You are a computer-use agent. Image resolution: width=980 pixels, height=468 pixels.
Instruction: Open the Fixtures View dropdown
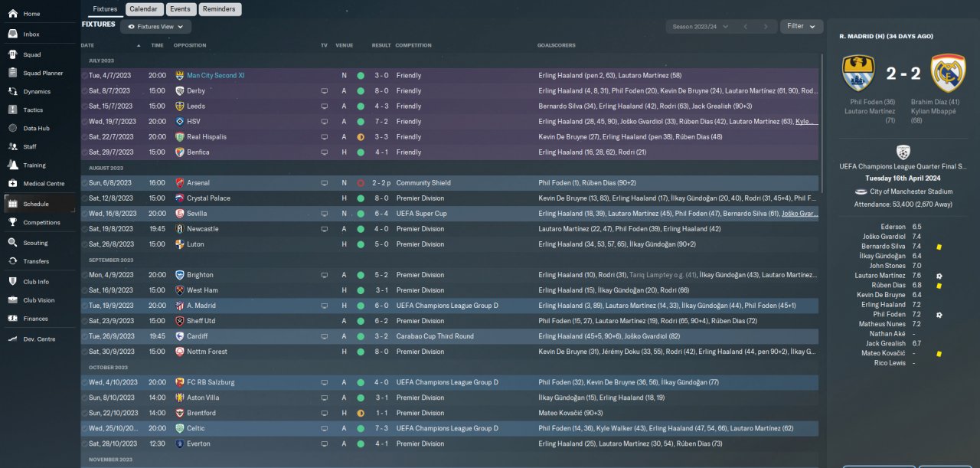coord(155,27)
